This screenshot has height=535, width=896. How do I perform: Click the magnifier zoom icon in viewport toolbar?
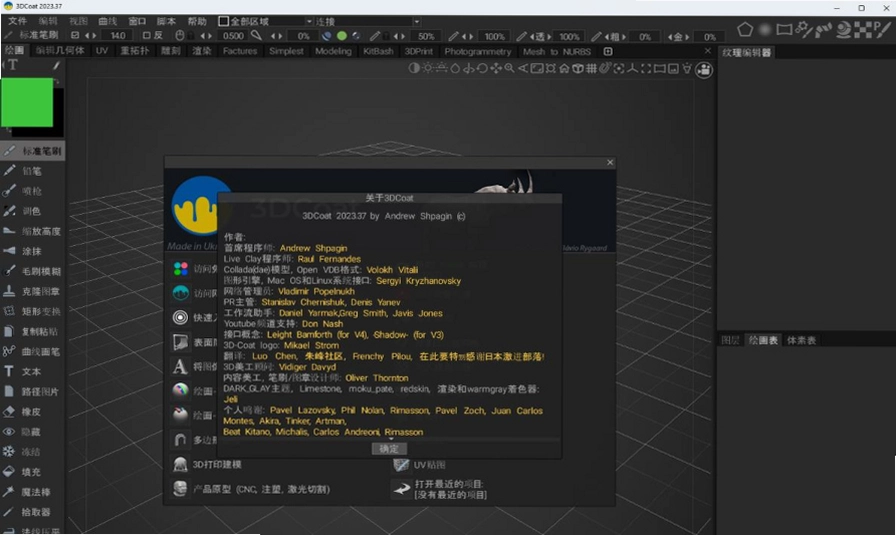[509, 69]
